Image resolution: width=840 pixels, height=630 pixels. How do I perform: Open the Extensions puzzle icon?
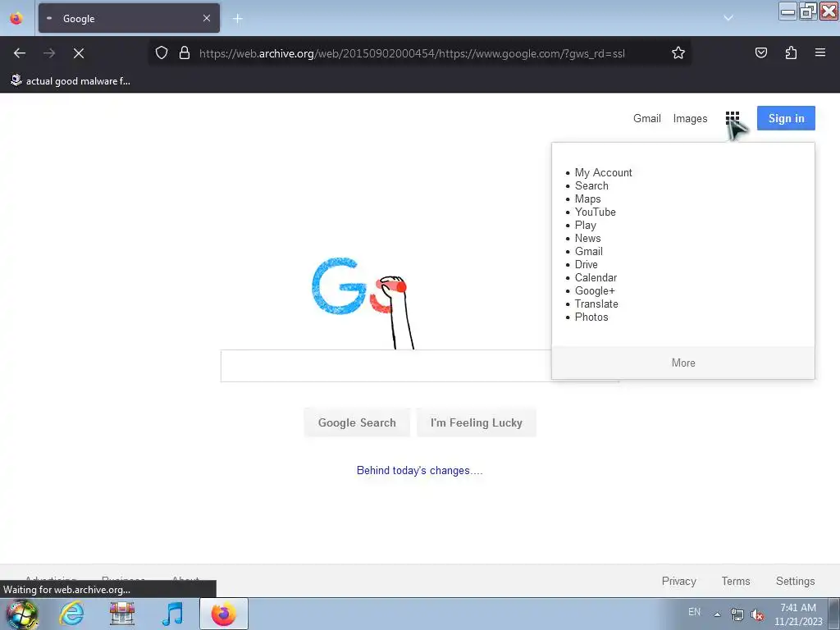click(791, 52)
